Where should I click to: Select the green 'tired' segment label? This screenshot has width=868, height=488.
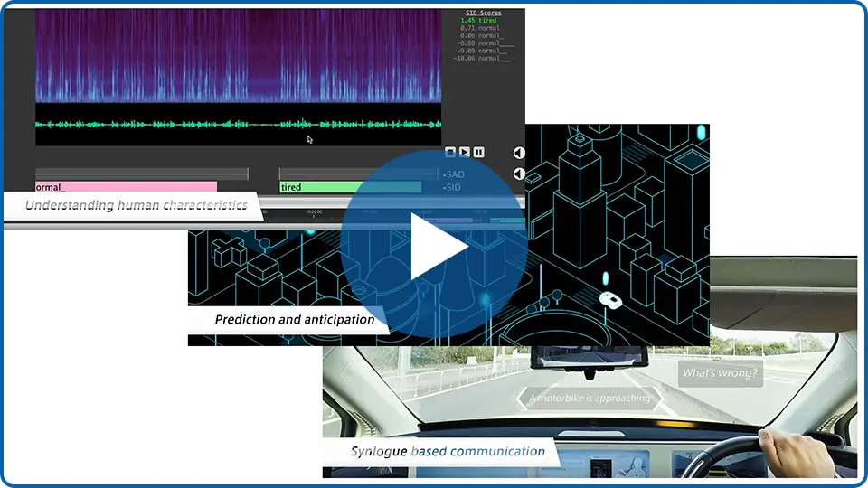(x=351, y=187)
